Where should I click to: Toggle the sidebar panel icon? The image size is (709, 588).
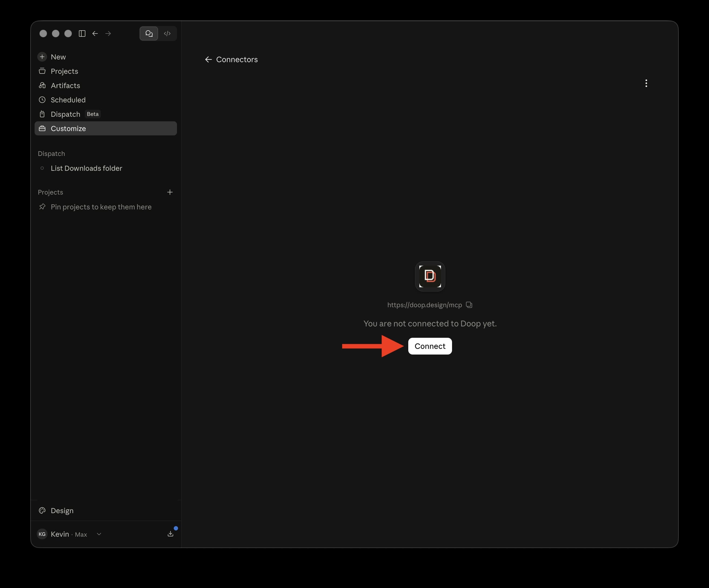coord(82,34)
